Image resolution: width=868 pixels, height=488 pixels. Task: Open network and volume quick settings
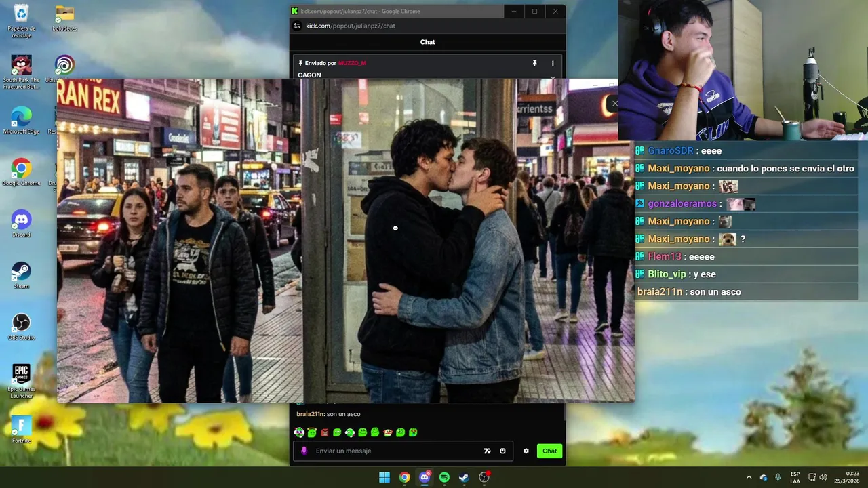[818, 477]
